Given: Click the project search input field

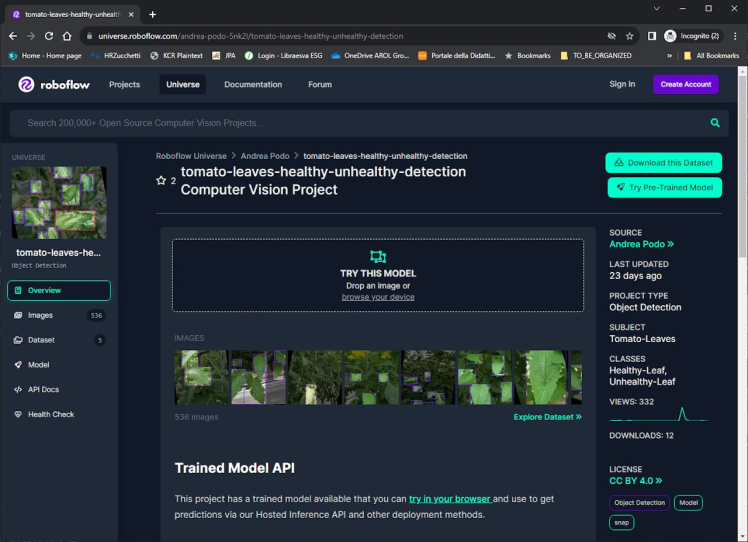Looking at the screenshot, I should (x=360, y=123).
